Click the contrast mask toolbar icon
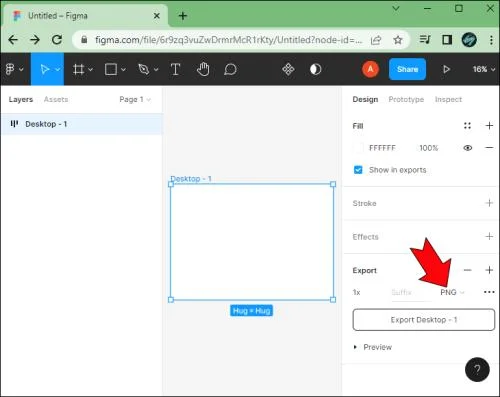 tap(315, 69)
